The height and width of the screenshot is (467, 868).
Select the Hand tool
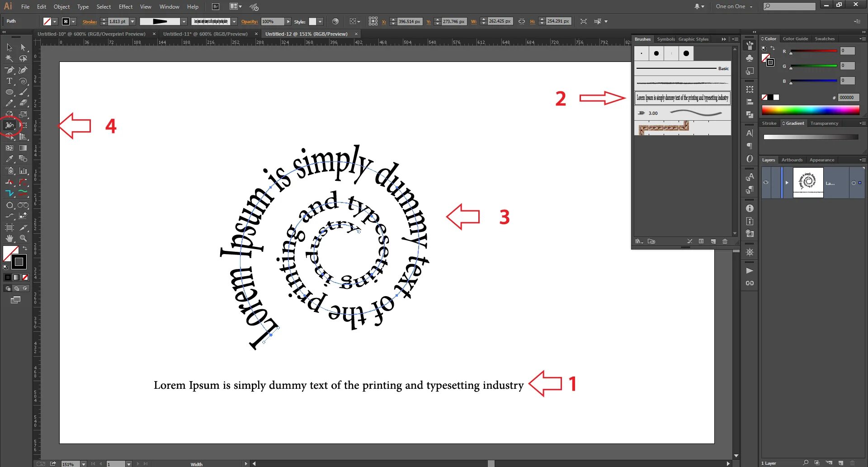9,238
